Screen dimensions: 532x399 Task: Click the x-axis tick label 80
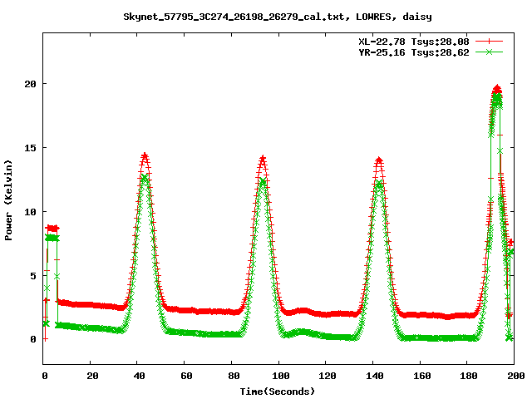click(234, 376)
